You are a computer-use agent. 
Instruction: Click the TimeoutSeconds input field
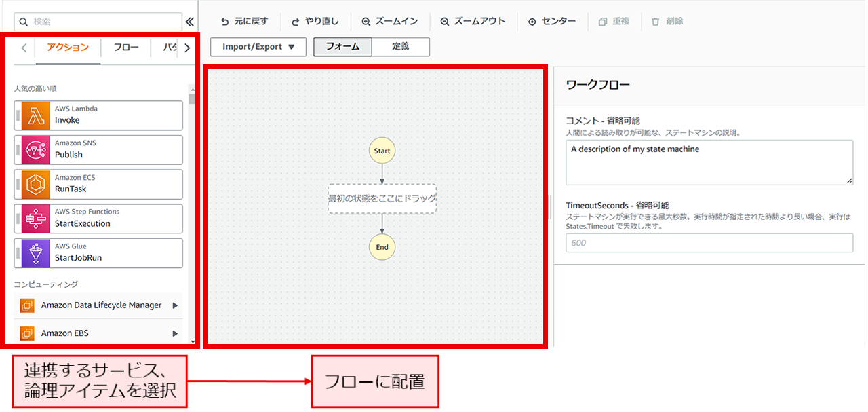click(709, 243)
